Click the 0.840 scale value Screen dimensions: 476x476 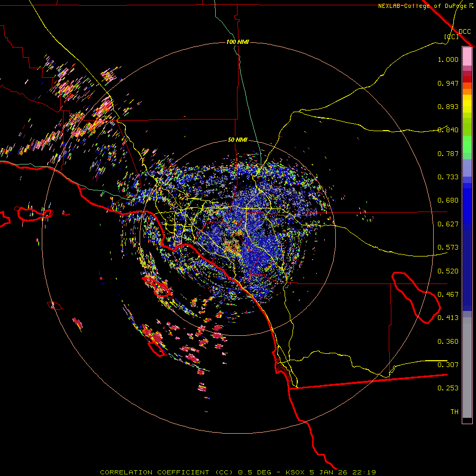point(448,130)
